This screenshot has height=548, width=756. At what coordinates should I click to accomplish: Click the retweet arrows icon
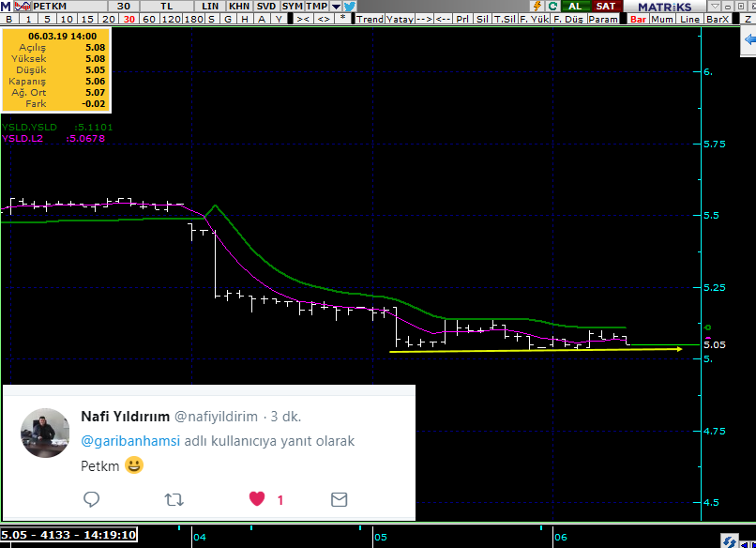click(x=174, y=499)
